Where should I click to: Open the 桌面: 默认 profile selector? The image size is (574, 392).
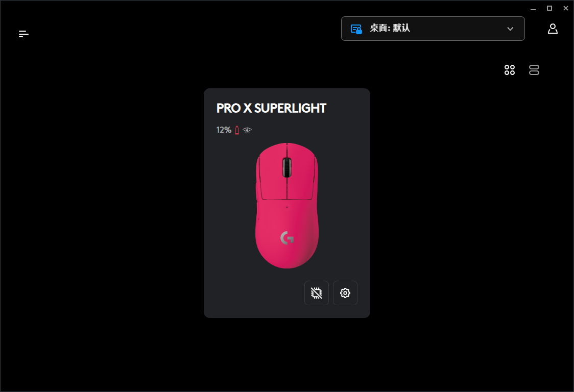point(433,29)
